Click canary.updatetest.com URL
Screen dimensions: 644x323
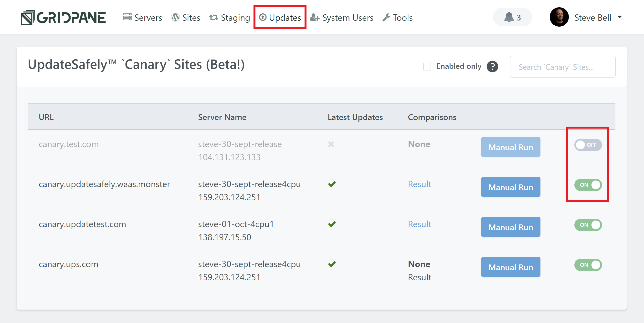82,224
